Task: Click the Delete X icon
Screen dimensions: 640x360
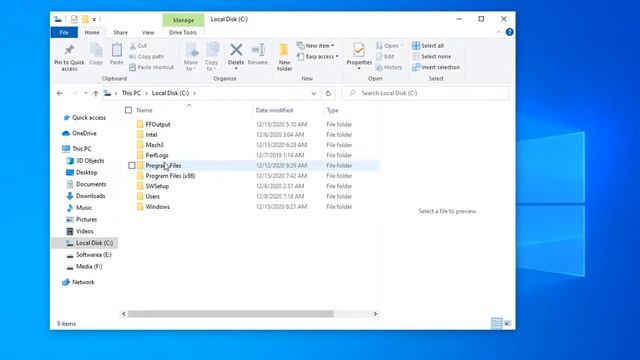Action: 236,50
